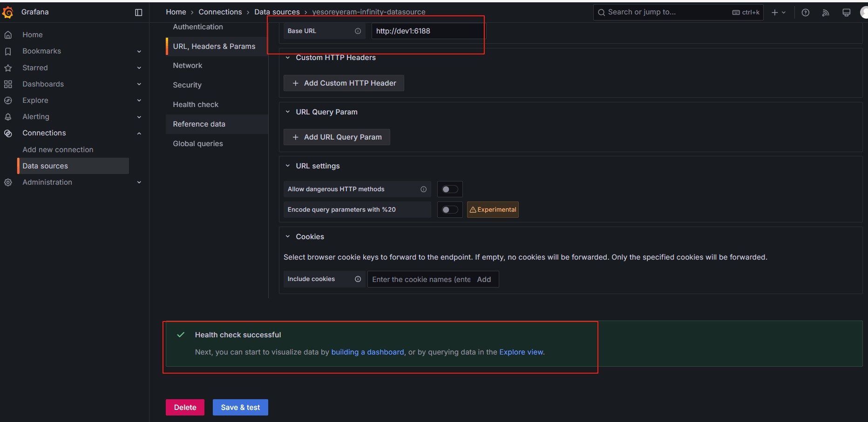
Task: Open the news RSS feed icon
Action: click(x=826, y=13)
